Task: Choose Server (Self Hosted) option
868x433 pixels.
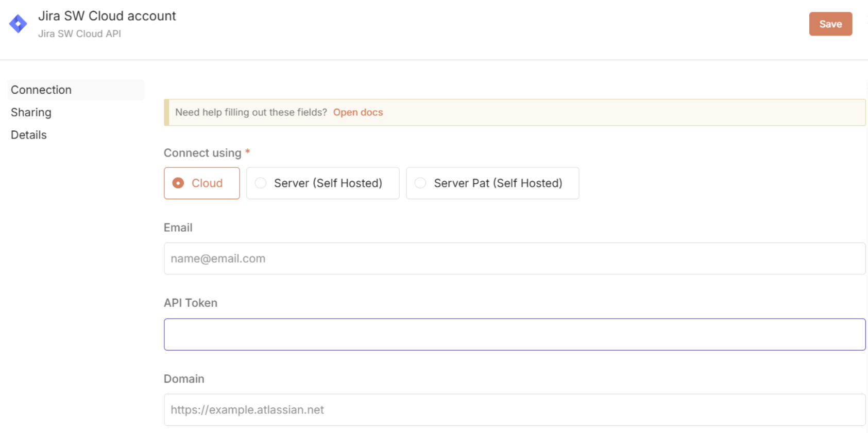Action: click(323, 183)
